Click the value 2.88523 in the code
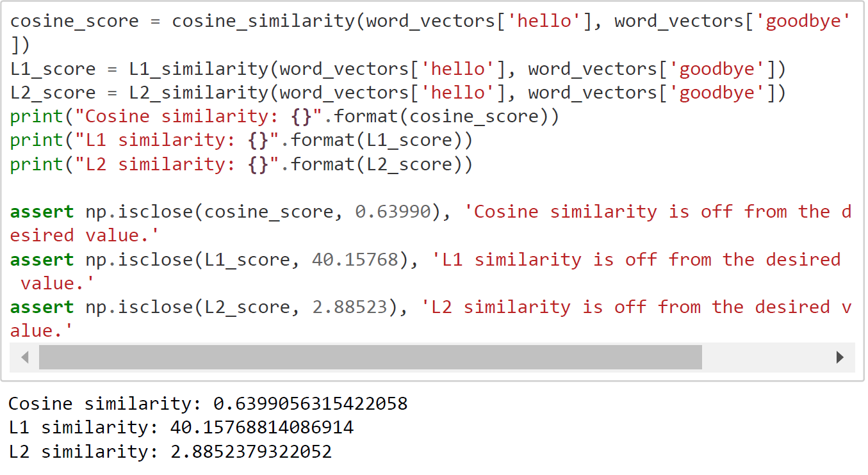868x475 pixels. tap(350, 307)
